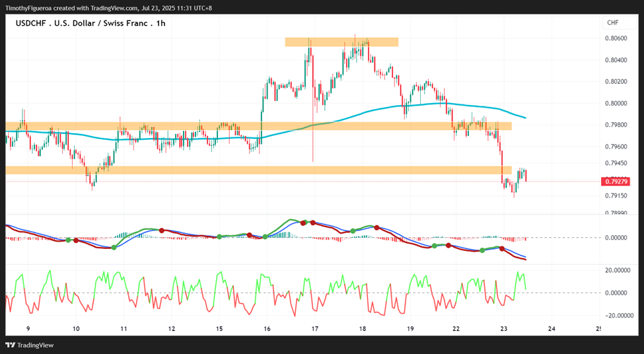Click the oscillator 20.00000 scale label
644x354 pixels.
tap(618, 270)
